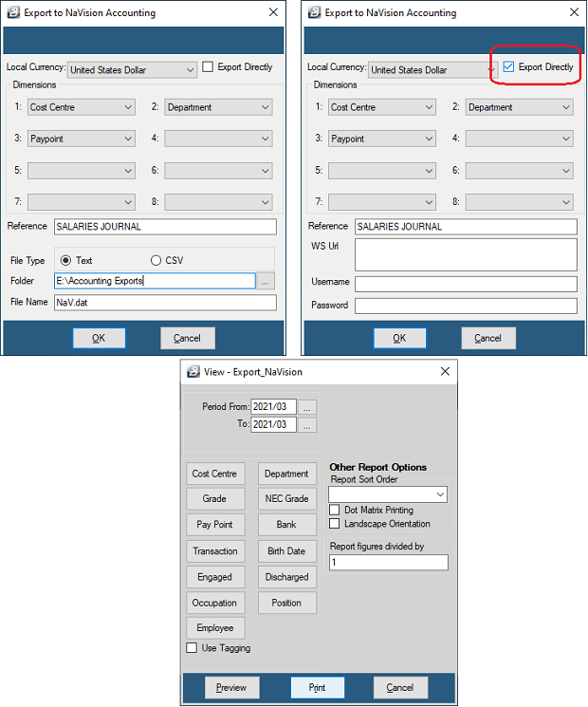Open Period From picker ellipsis button
Screen dimensions: 588x707
click(x=307, y=407)
